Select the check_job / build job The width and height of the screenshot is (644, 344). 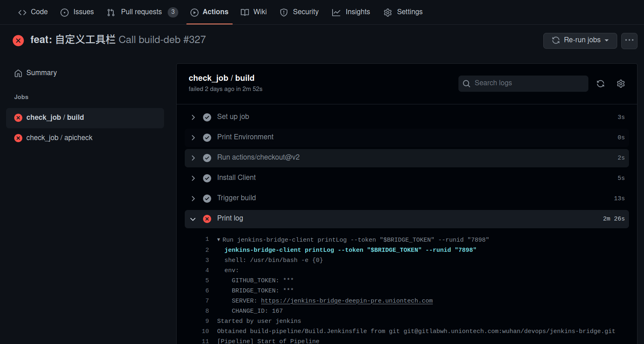click(85, 118)
